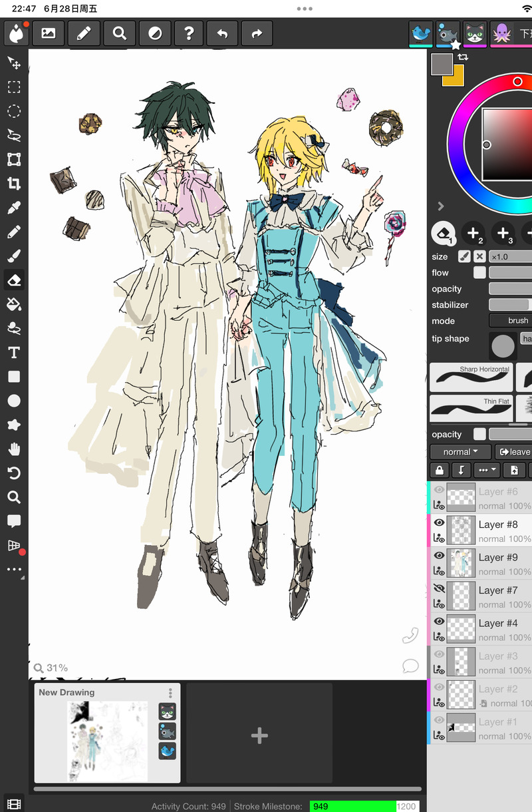532x812 pixels.
Task: Toggle the layer lock padlock icon
Action: pyautogui.click(x=439, y=469)
